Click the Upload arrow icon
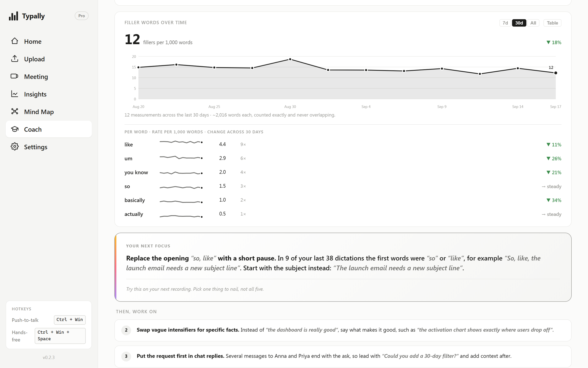This screenshot has height=368, width=588. [x=15, y=59]
